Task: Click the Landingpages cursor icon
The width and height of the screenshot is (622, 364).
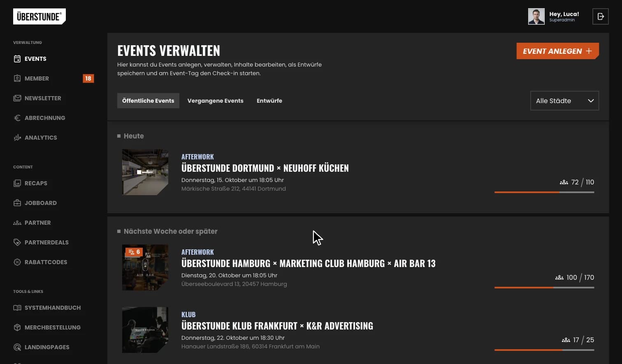Action: 17,347
